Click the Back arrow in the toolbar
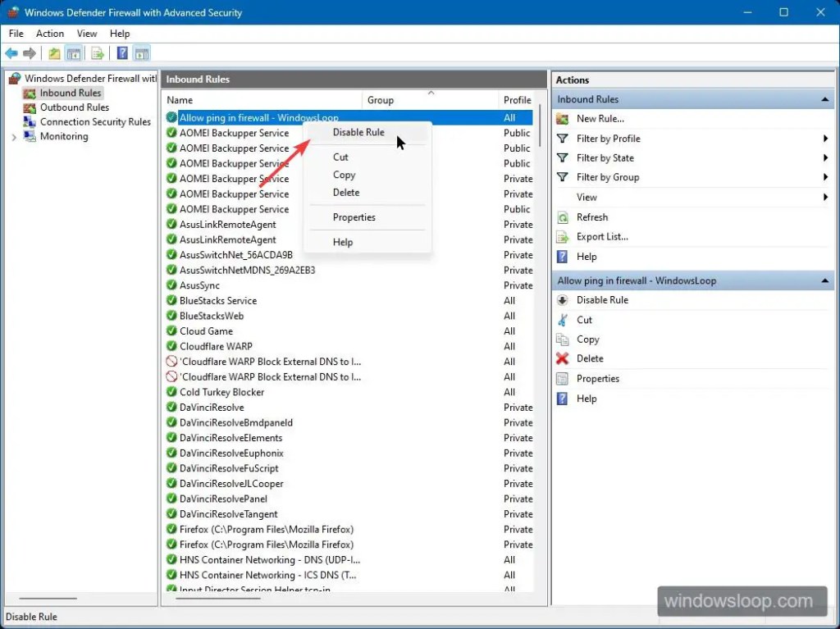 tap(11, 53)
